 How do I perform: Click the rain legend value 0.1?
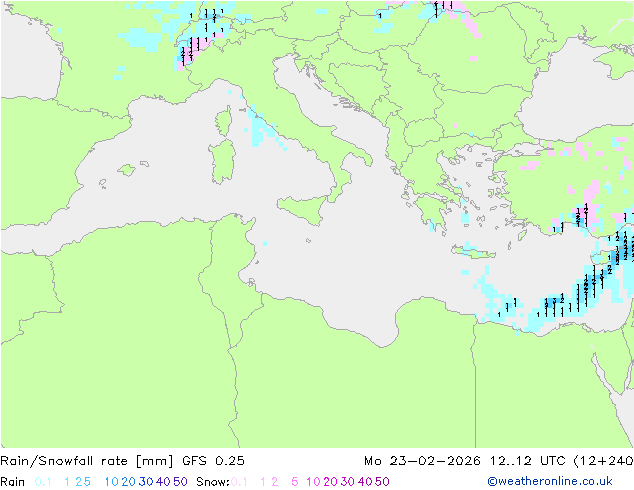43,482
